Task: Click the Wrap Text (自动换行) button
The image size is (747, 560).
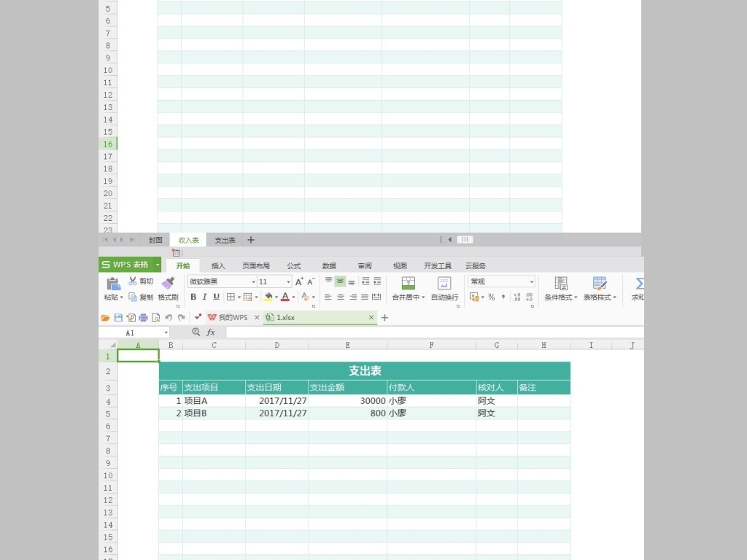Action: click(444, 288)
